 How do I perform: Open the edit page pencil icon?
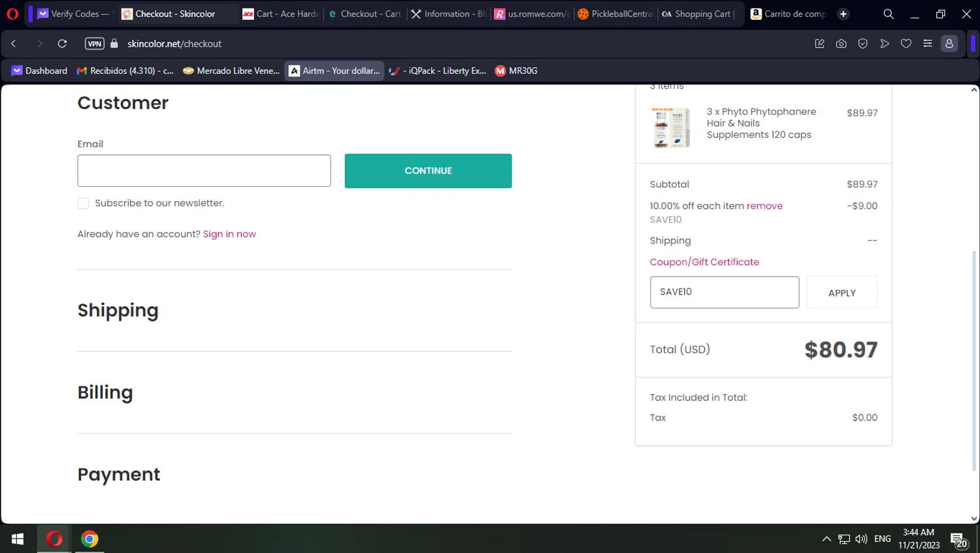click(x=820, y=44)
